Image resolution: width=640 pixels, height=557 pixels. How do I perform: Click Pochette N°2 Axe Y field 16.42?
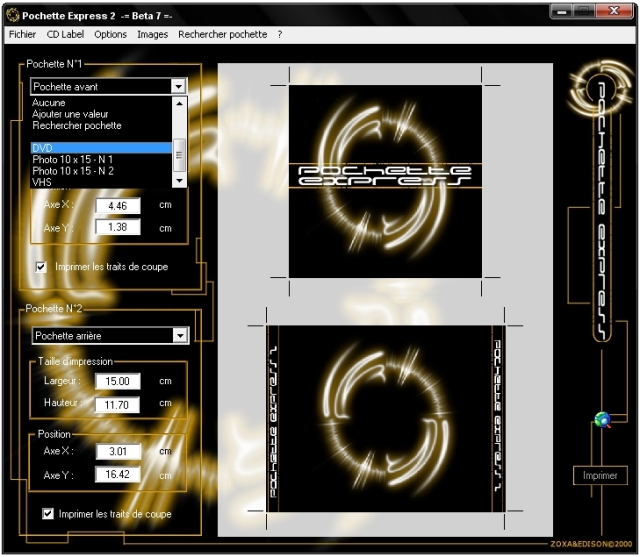tap(118, 474)
